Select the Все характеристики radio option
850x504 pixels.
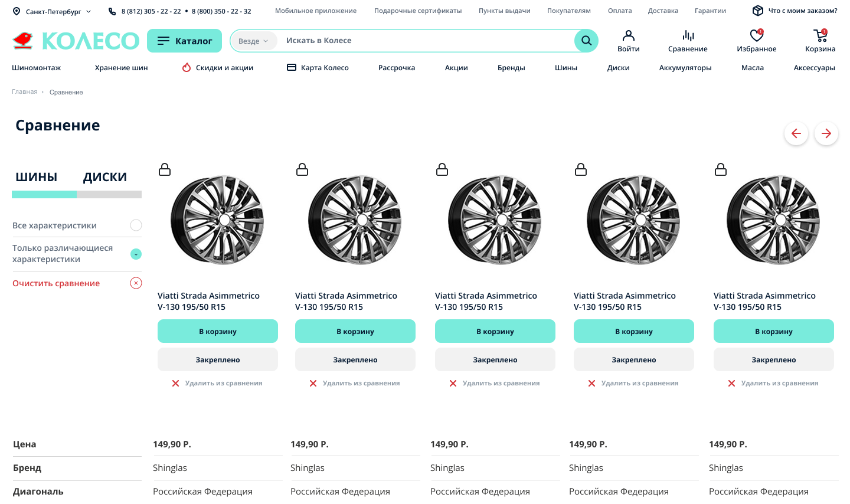coord(136,225)
